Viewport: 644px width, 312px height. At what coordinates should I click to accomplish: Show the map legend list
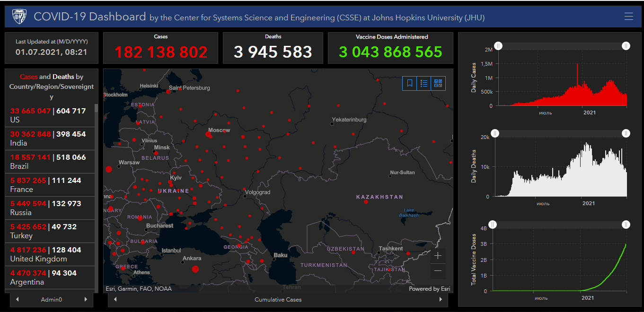pos(424,84)
